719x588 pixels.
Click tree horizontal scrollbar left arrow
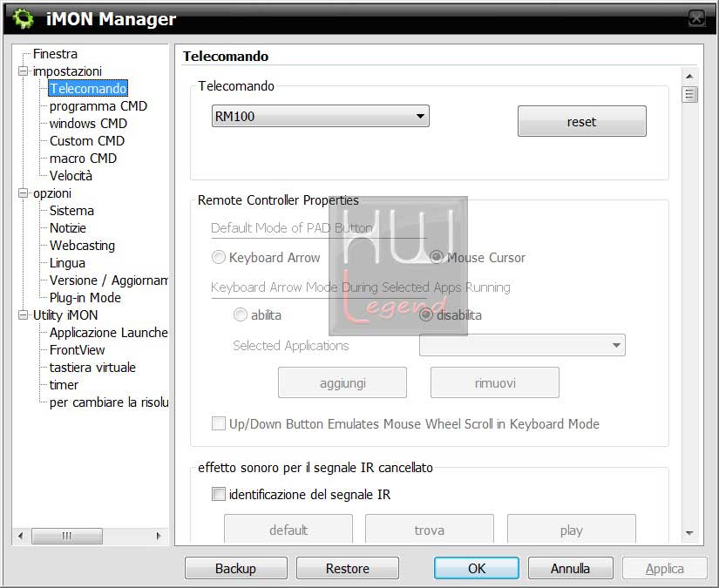[21, 535]
